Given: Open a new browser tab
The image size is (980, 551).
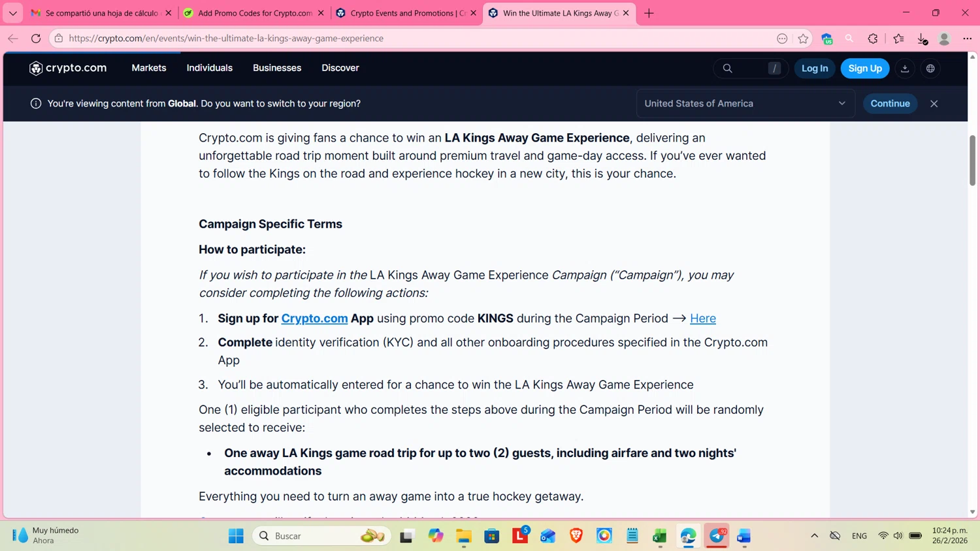Looking at the screenshot, I should tap(649, 13).
